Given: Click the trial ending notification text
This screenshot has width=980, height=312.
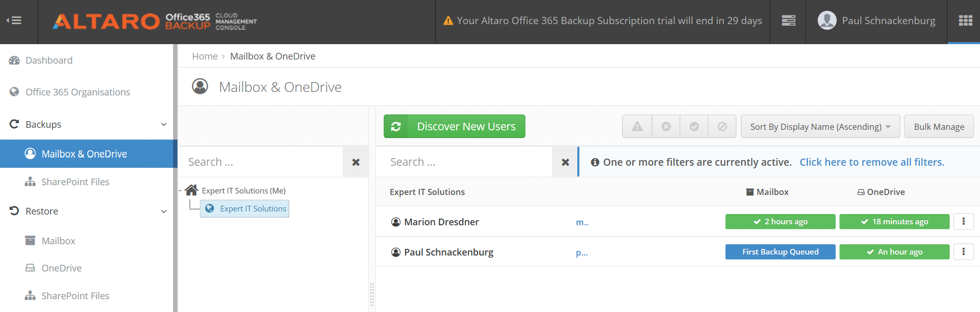Looking at the screenshot, I should click(609, 21).
